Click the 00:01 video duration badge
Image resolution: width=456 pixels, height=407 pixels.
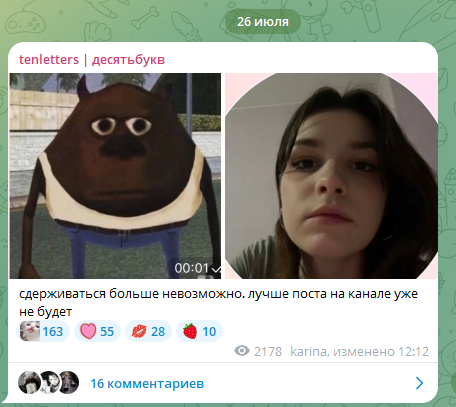[192, 268]
